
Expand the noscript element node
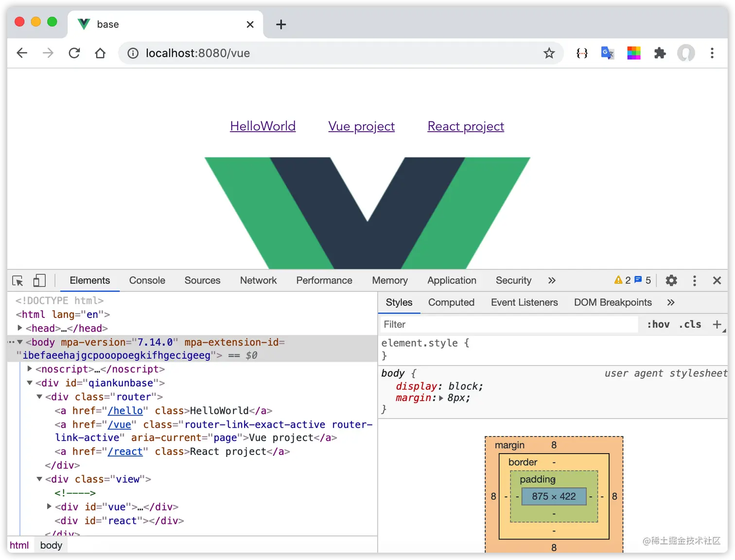click(x=30, y=369)
